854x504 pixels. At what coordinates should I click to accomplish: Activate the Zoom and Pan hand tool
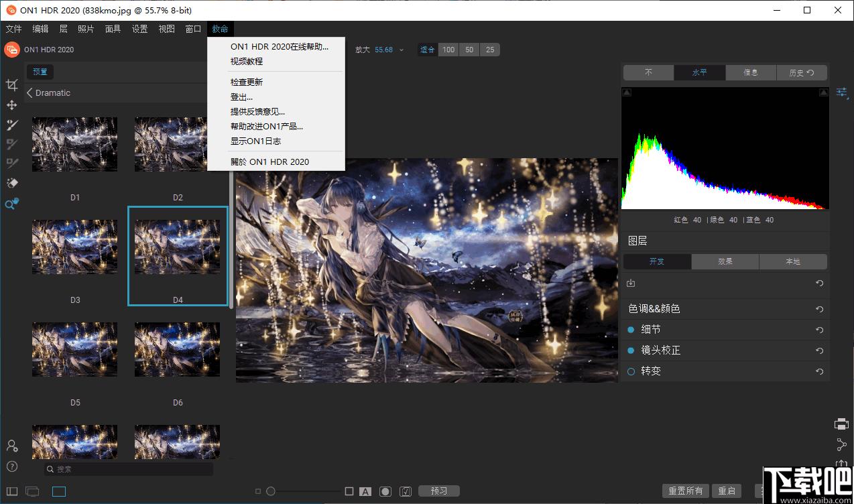coord(11,204)
